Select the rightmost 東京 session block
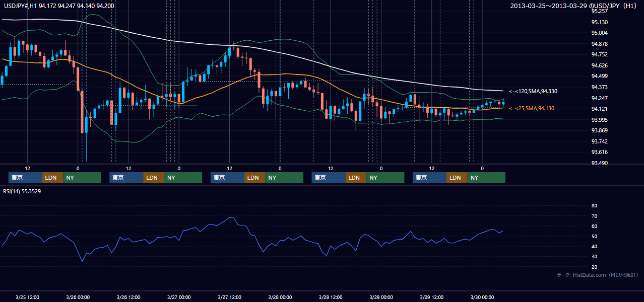 point(429,178)
